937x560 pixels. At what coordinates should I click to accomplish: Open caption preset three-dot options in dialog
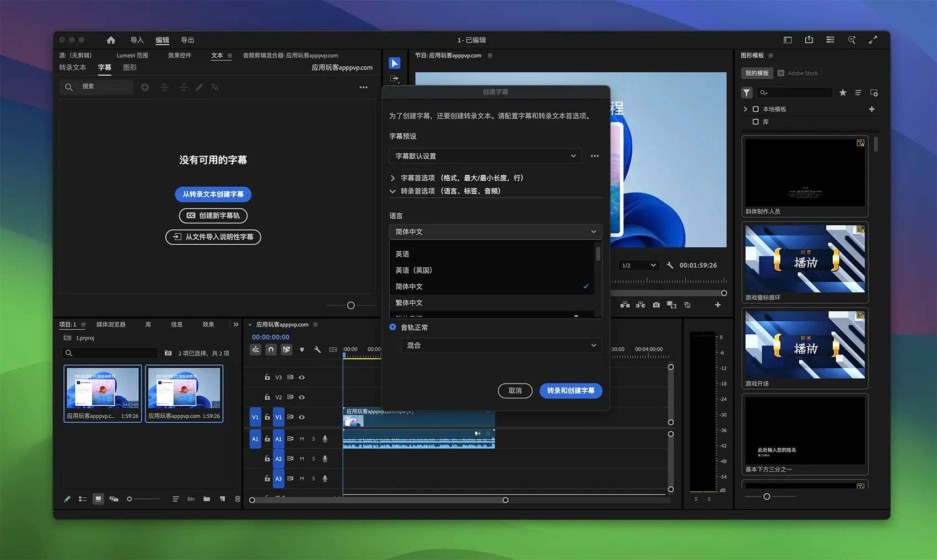[x=595, y=156]
